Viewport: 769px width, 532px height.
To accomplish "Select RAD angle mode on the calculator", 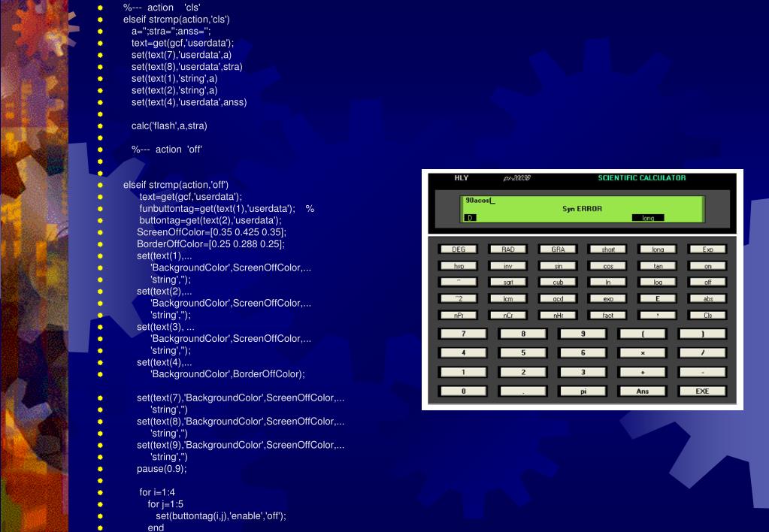I will coord(508,249).
